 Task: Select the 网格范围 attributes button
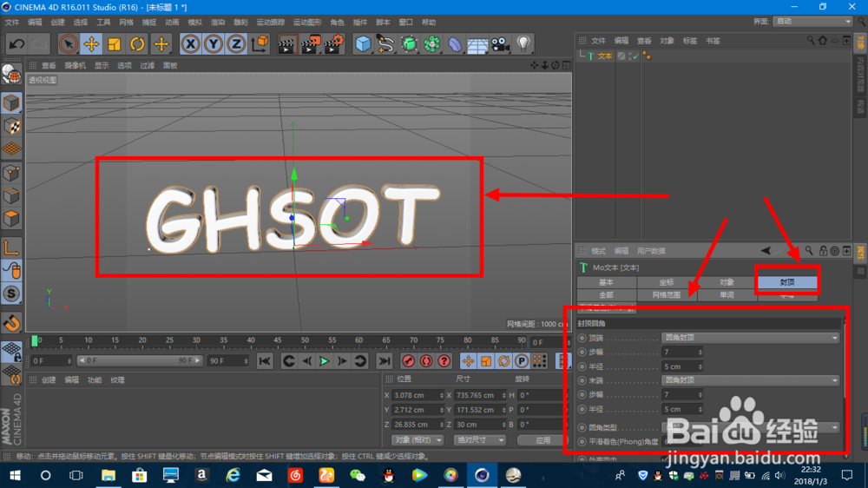click(x=667, y=295)
